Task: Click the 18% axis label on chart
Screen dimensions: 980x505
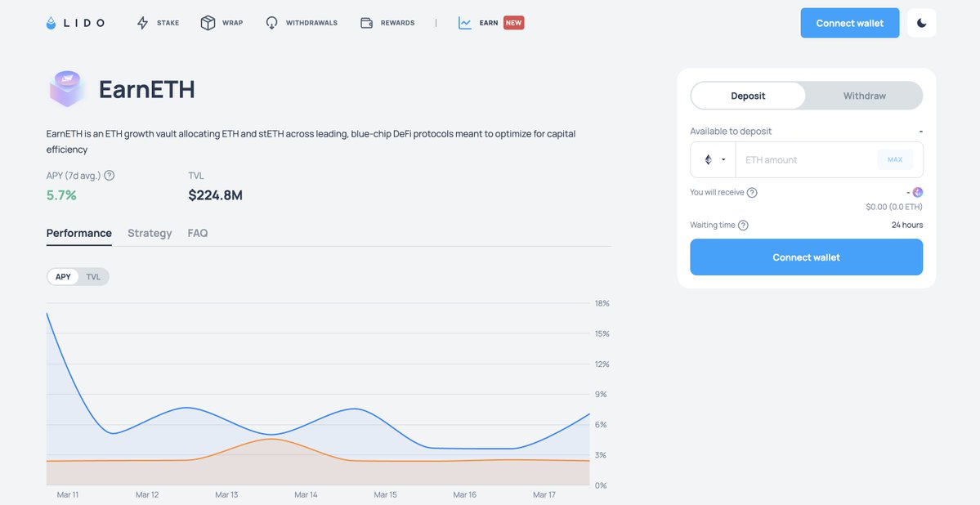Action: [x=602, y=303]
